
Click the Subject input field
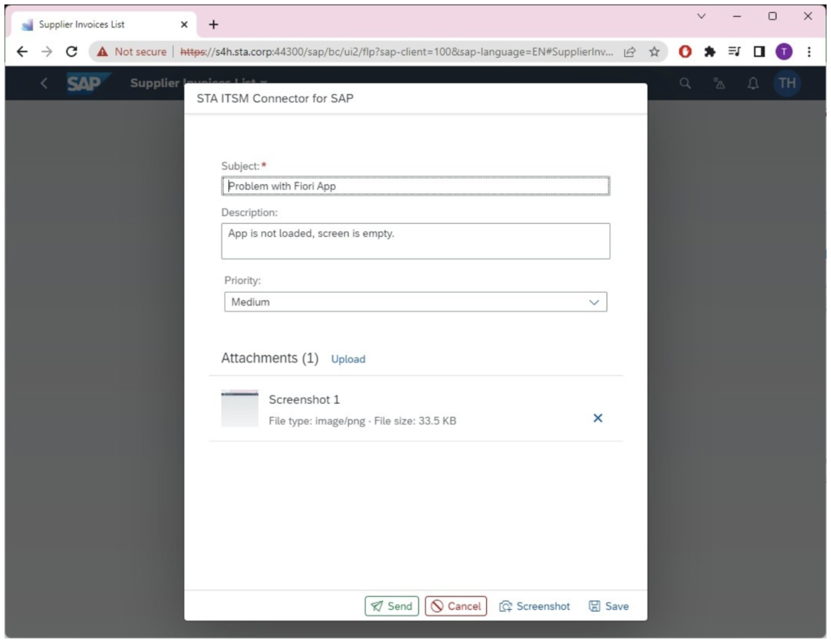pyautogui.click(x=415, y=186)
